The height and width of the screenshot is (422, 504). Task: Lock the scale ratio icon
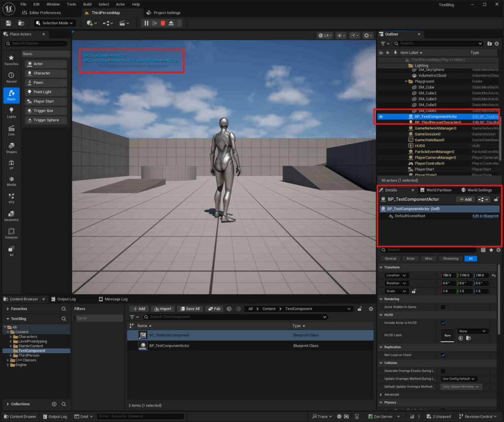[414, 291]
